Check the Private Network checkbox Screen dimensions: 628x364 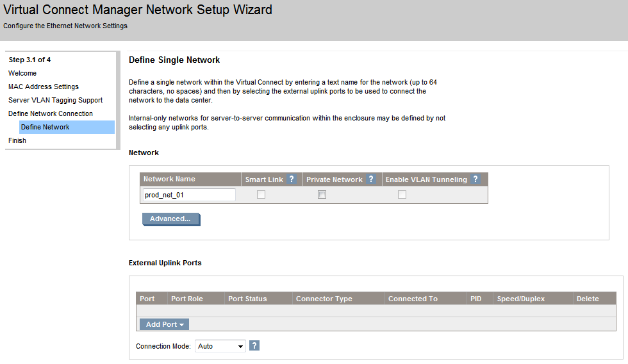[322, 195]
